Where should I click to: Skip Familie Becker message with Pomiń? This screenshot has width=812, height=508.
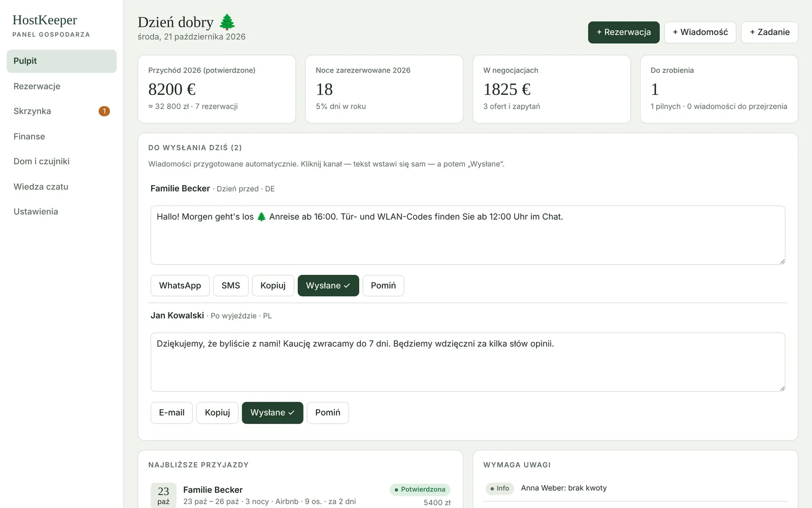[x=383, y=285]
